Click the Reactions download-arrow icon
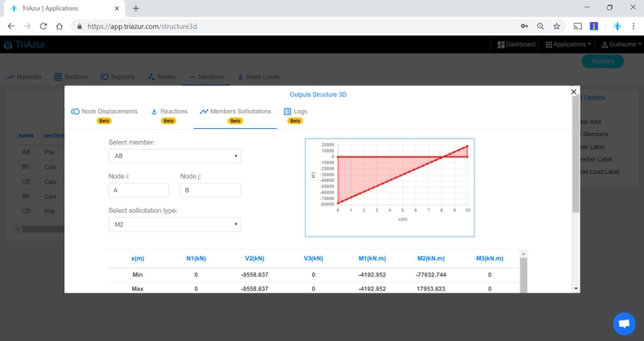This screenshot has height=341, width=644. (x=154, y=112)
